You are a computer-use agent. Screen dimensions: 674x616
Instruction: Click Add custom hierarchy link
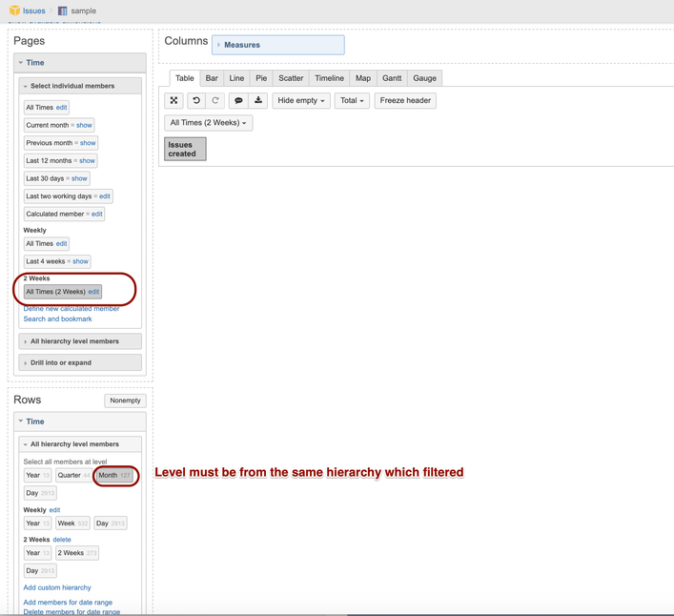click(x=57, y=587)
